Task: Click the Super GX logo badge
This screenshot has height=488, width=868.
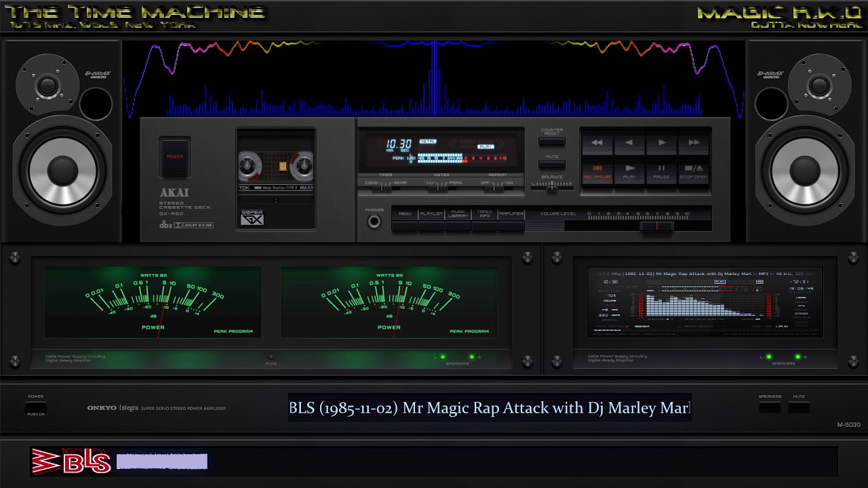Action: tap(252, 218)
